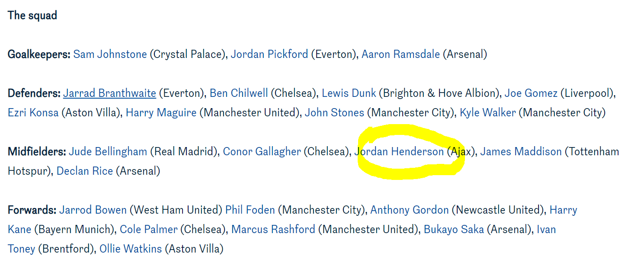Viewport: 644px width, 269px height.
Task: Follow the underlined Jarrad Branthwaite link
Action: tap(109, 93)
